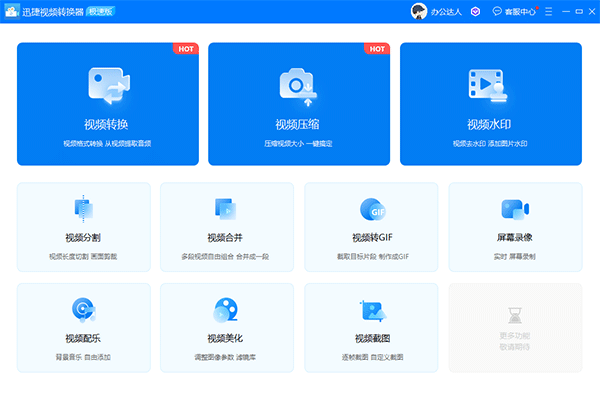This screenshot has height=400, width=600.
Task: Open the 视频水印 watermark film icon
Action: 488,86
